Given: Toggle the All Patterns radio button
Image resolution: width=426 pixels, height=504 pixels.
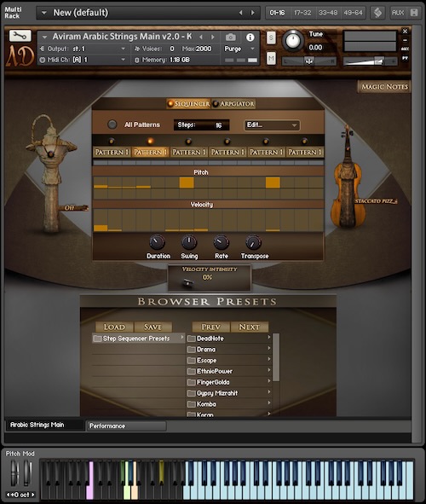Looking at the screenshot, I should pos(112,125).
